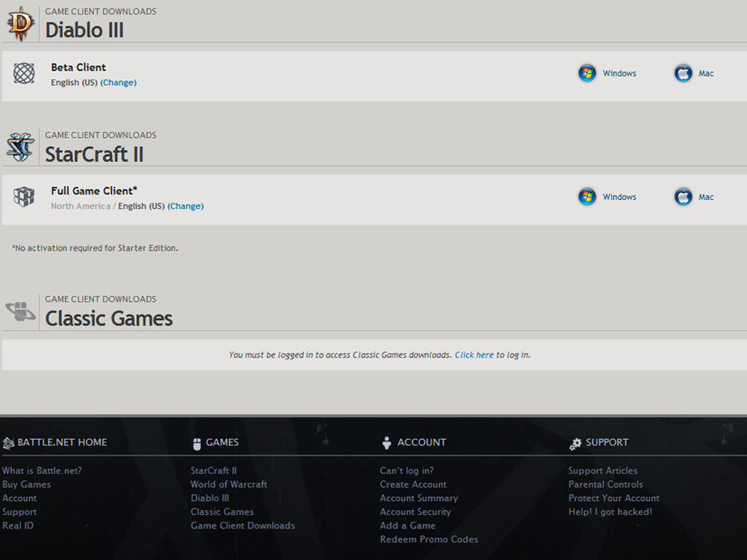The height and width of the screenshot is (560, 747).
Task: Open Create Account footer link
Action: (413, 485)
